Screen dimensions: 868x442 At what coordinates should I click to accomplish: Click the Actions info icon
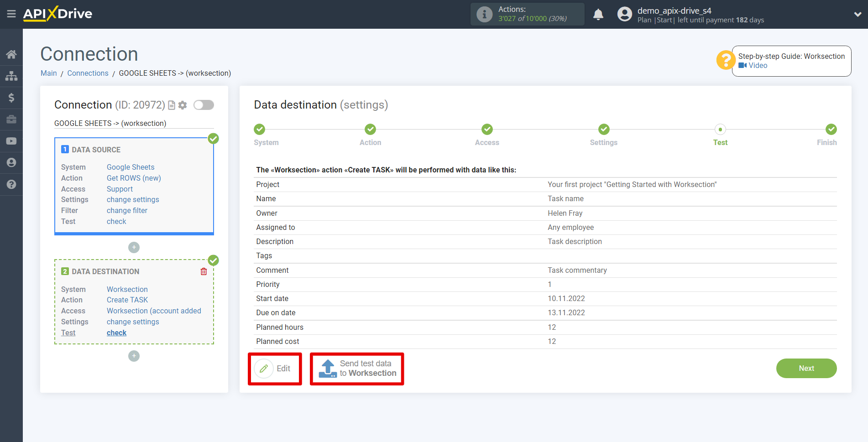pos(484,14)
